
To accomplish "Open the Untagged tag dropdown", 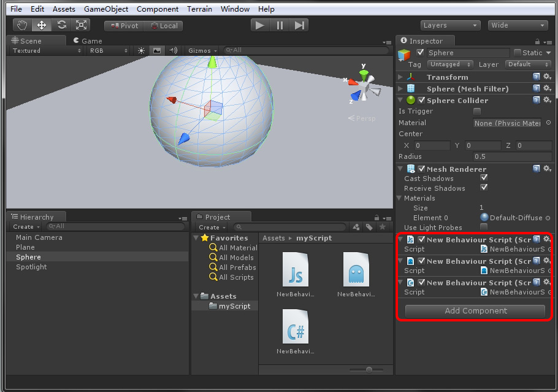I will 449,64.
